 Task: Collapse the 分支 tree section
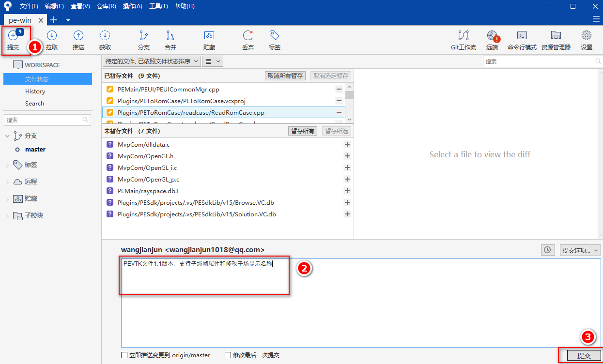[x=7, y=136]
